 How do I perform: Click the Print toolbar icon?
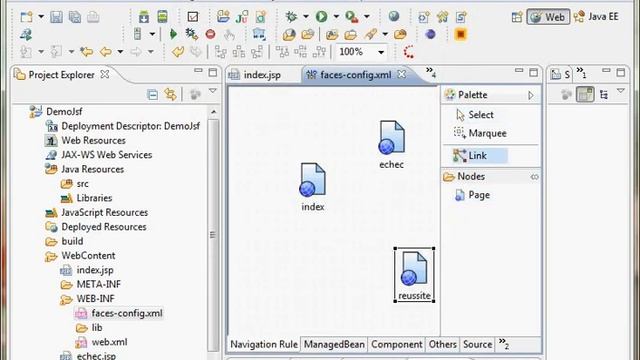pyautogui.click(x=93, y=17)
